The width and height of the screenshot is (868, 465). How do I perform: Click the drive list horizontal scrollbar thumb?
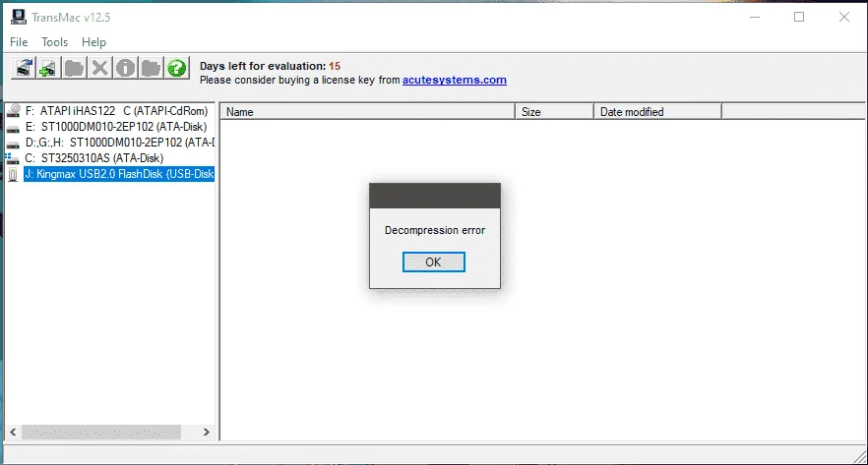pos(101,432)
